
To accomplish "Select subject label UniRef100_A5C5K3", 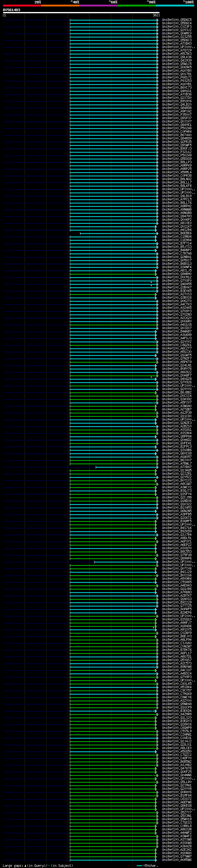I will point(177,54).
